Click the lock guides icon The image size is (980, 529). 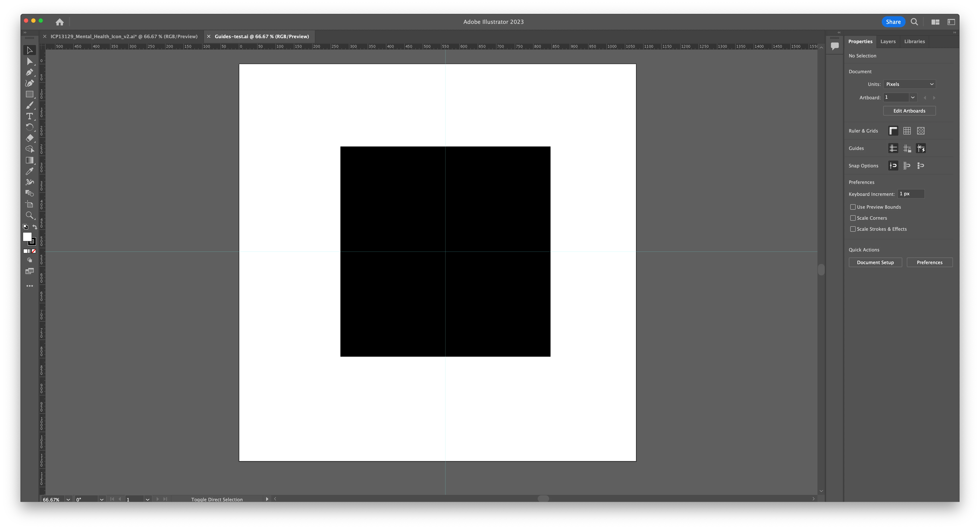(x=907, y=148)
